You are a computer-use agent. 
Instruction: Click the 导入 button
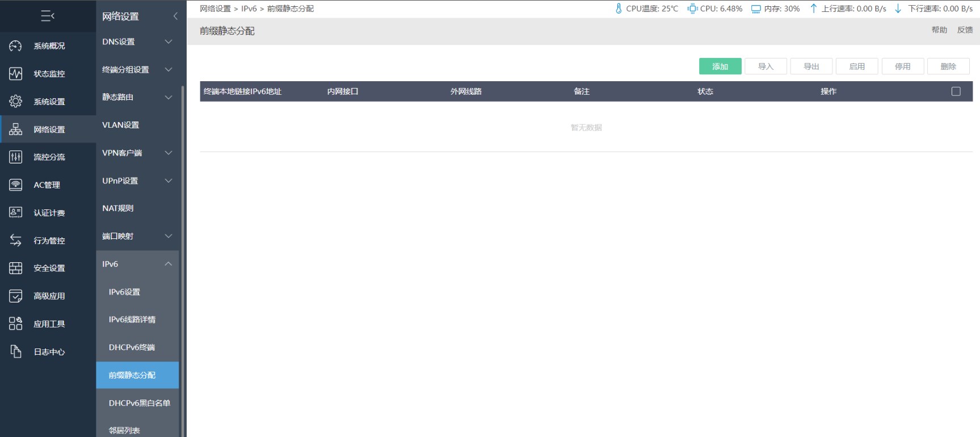[766, 66]
